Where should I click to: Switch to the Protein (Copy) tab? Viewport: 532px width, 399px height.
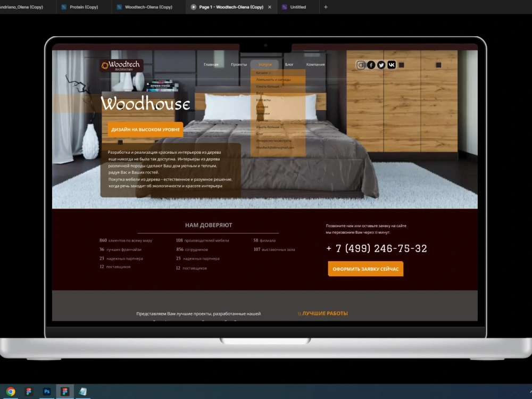(84, 7)
